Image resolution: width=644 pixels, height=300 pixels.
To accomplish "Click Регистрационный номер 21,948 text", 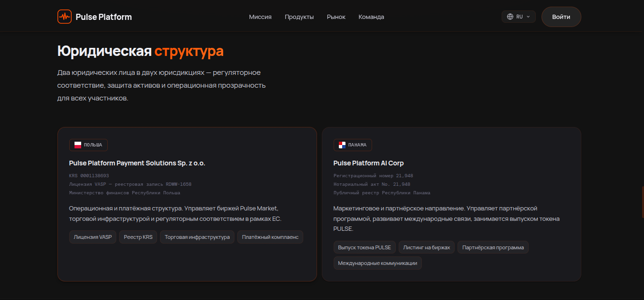I will pos(373,176).
